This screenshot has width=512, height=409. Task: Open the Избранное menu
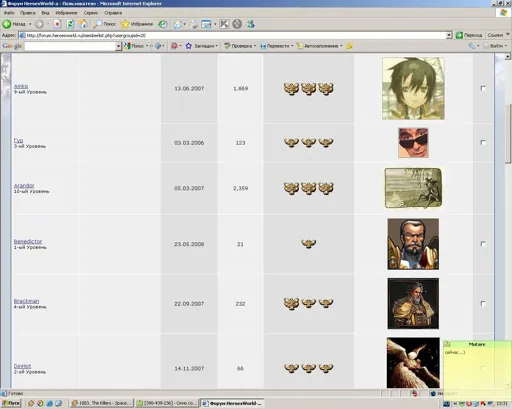tap(66, 13)
